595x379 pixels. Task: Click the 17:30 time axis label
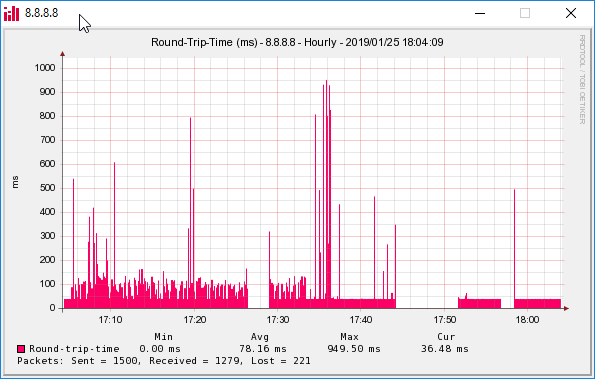[x=278, y=320]
